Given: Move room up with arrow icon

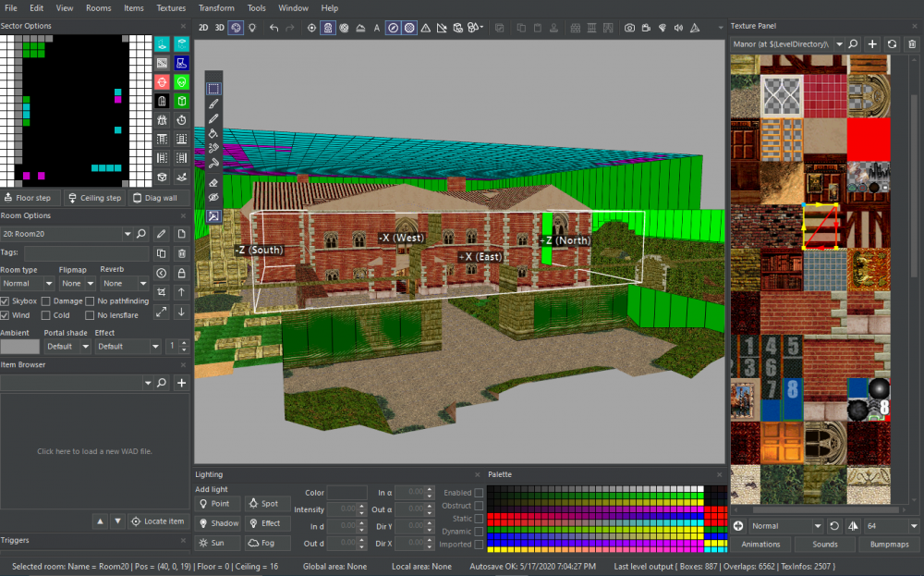Looking at the screenshot, I should pos(181,292).
